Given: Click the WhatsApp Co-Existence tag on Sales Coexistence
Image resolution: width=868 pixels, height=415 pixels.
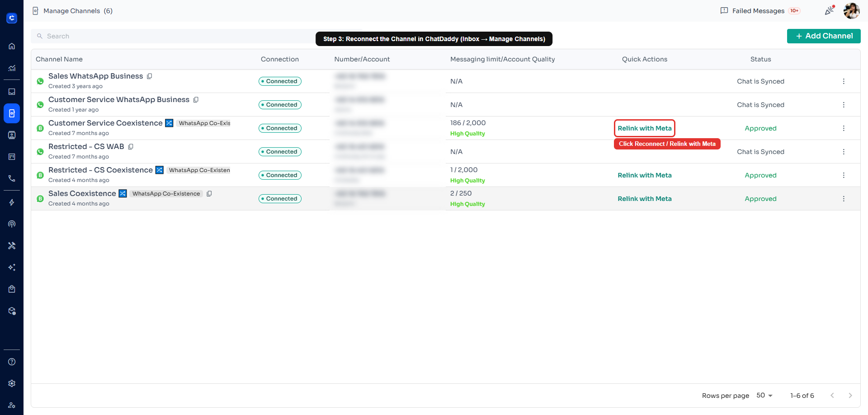Looking at the screenshot, I should click(x=166, y=194).
